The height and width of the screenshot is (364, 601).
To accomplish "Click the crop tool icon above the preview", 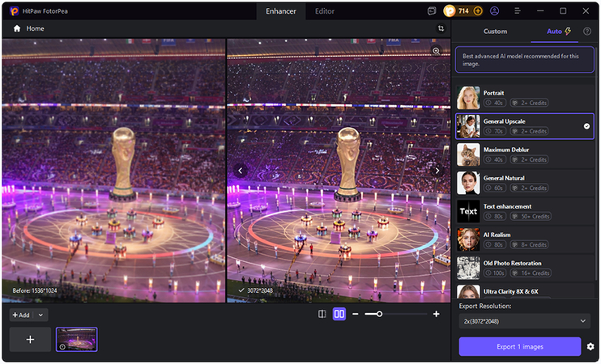I will point(441,28).
